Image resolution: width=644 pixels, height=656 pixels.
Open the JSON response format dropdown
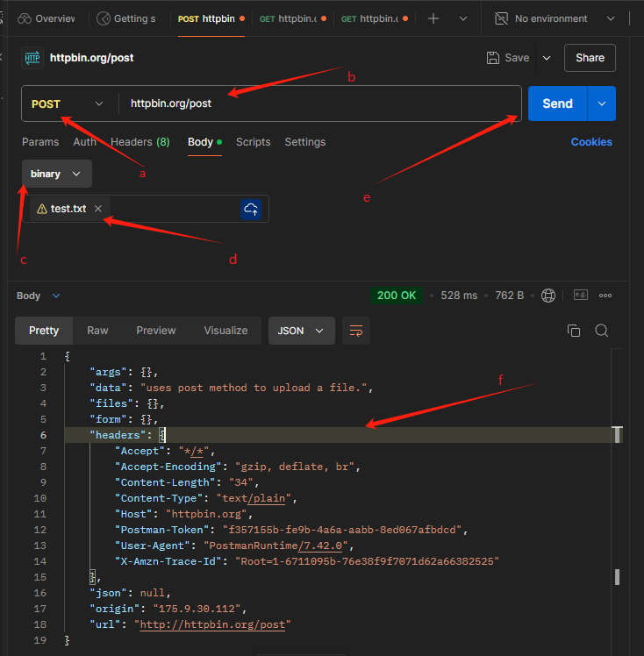pyautogui.click(x=301, y=331)
